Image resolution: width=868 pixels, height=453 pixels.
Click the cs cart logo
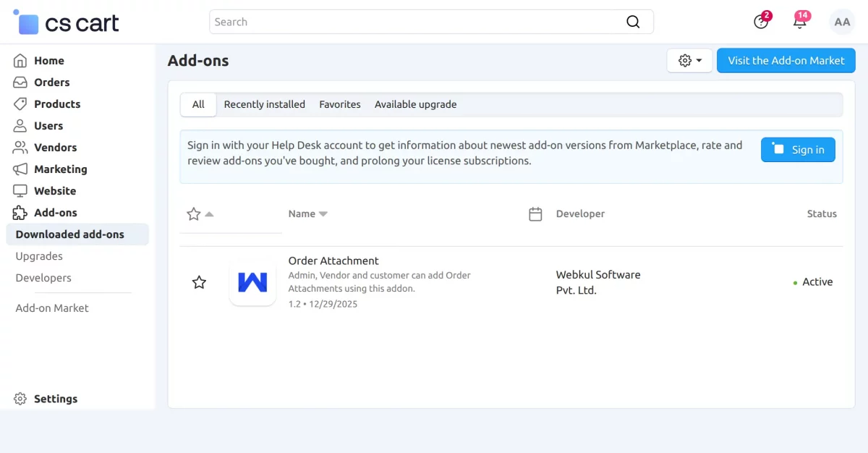(x=66, y=23)
